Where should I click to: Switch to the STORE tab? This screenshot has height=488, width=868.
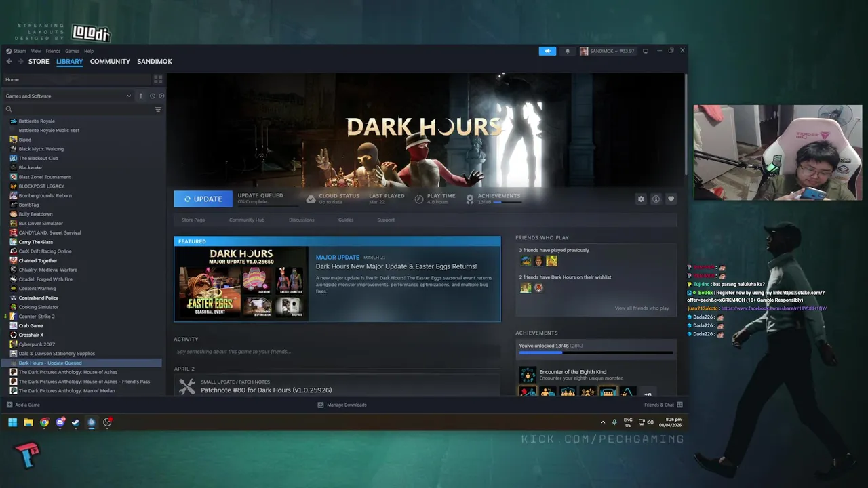(x=39, y=61)
